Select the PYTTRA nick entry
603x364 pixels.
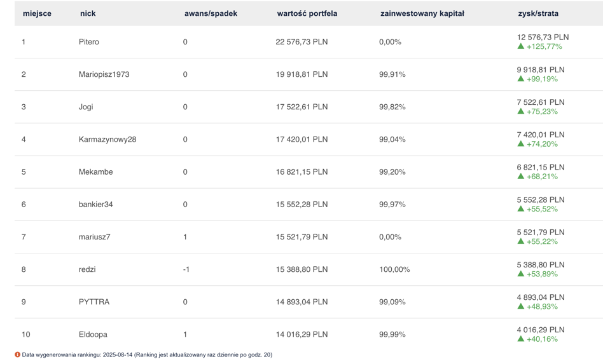(x=94, y=302)
